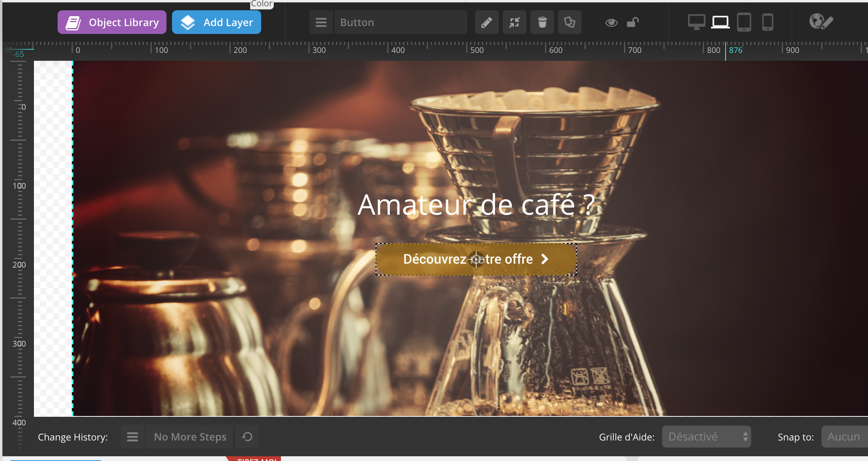Switch to mobile phone view
This screenshot has height=461, width=868.
767,22
